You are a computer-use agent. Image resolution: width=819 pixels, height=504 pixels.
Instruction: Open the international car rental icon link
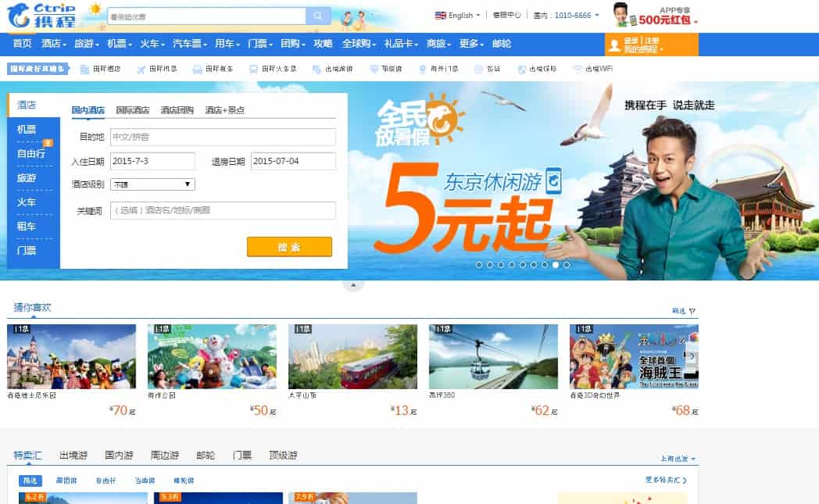coord(198,70)
